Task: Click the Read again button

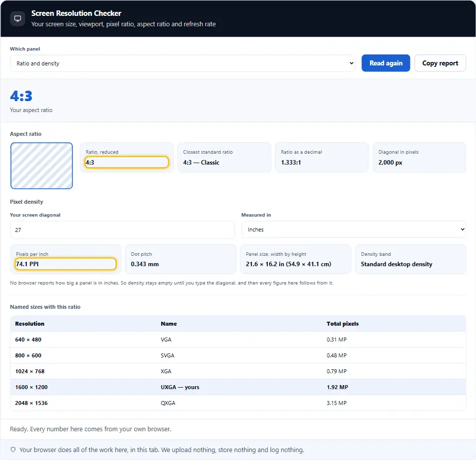Action: tap(386, 63)
